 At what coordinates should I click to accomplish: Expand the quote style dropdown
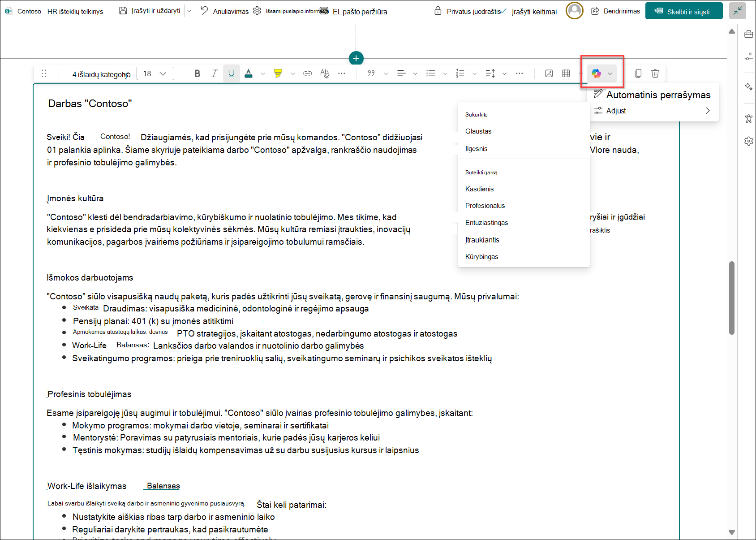(386, 73)
